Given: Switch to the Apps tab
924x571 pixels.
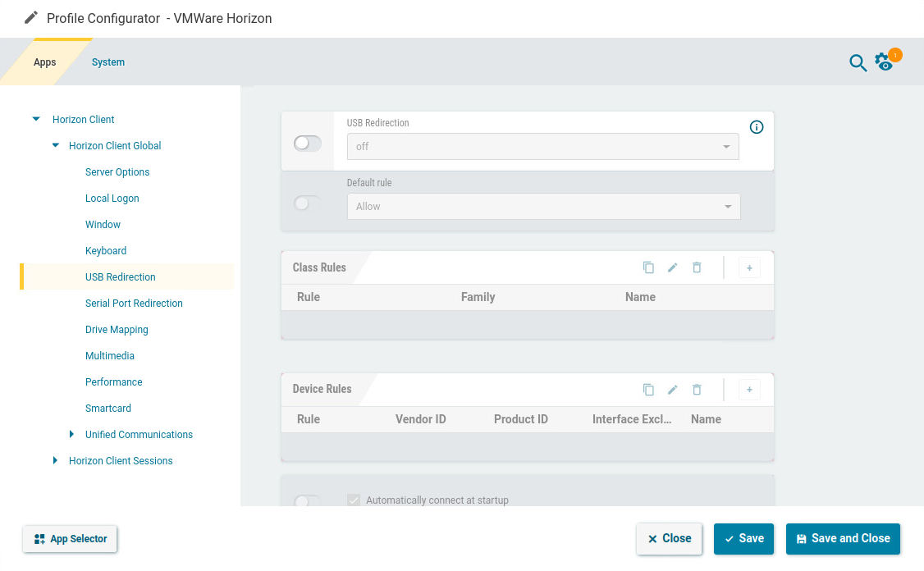Looking at the screenshot, I should pos(45,62).
